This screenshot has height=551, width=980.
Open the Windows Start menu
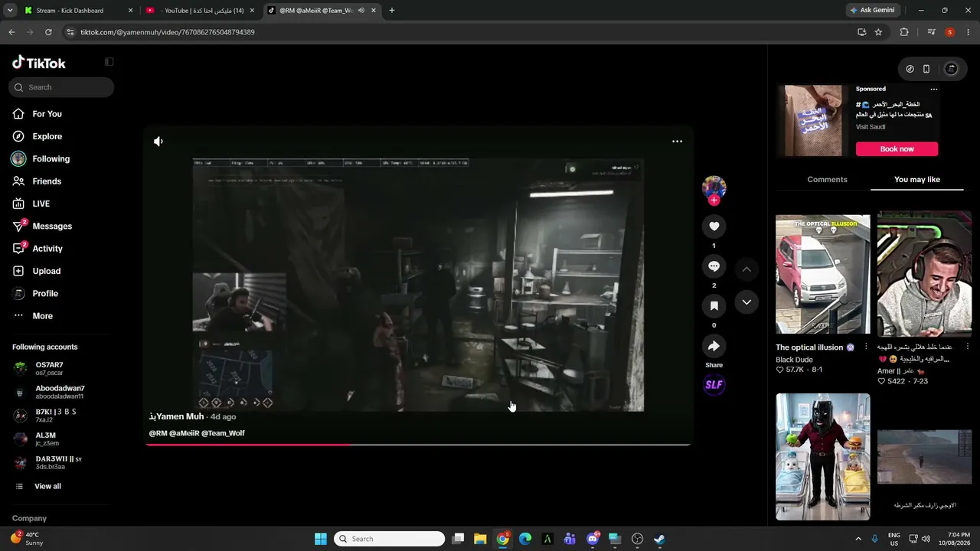point(321,539)
